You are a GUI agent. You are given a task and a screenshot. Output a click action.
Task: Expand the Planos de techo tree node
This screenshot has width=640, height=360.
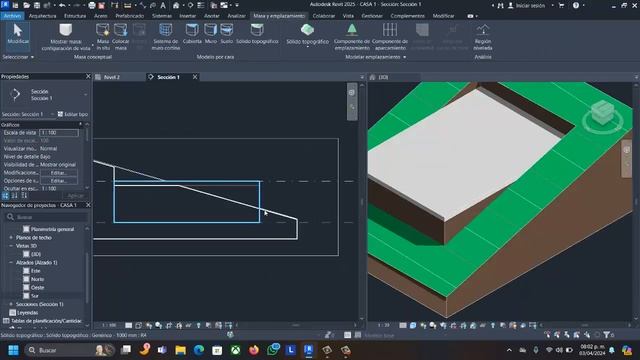(11, 238)
